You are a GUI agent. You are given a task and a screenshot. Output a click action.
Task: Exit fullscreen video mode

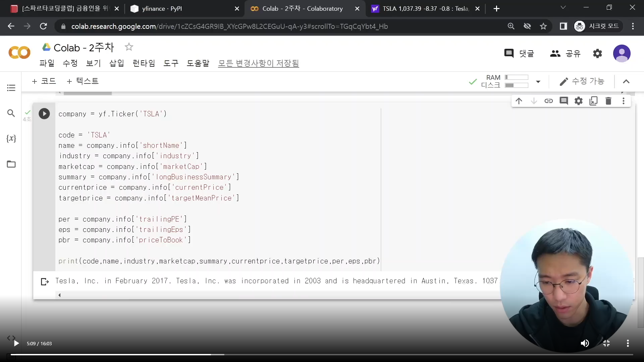tap(606, 343)
